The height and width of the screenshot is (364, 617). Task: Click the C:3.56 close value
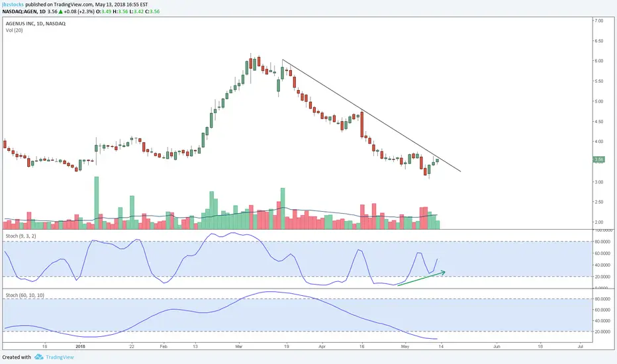pos(152,11)
